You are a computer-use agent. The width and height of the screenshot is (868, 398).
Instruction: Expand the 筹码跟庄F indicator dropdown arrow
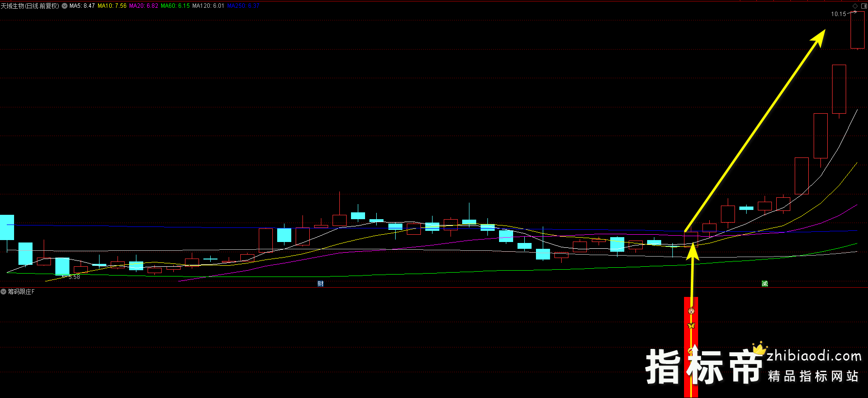[x=3, y=292]
